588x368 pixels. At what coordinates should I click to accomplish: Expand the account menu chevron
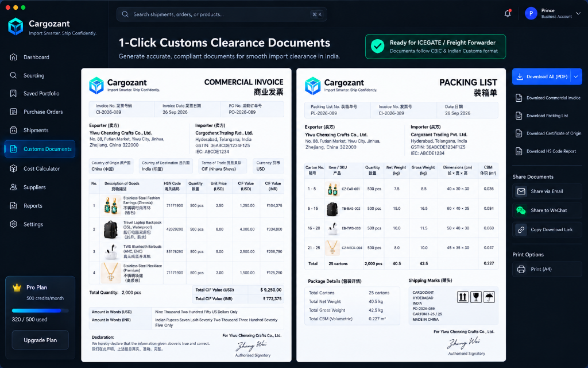point(578,14)
